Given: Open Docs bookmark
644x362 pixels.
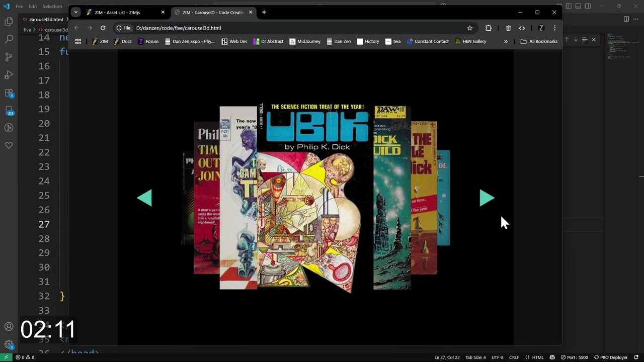Looking at the screenshot, I should (122, 42).
